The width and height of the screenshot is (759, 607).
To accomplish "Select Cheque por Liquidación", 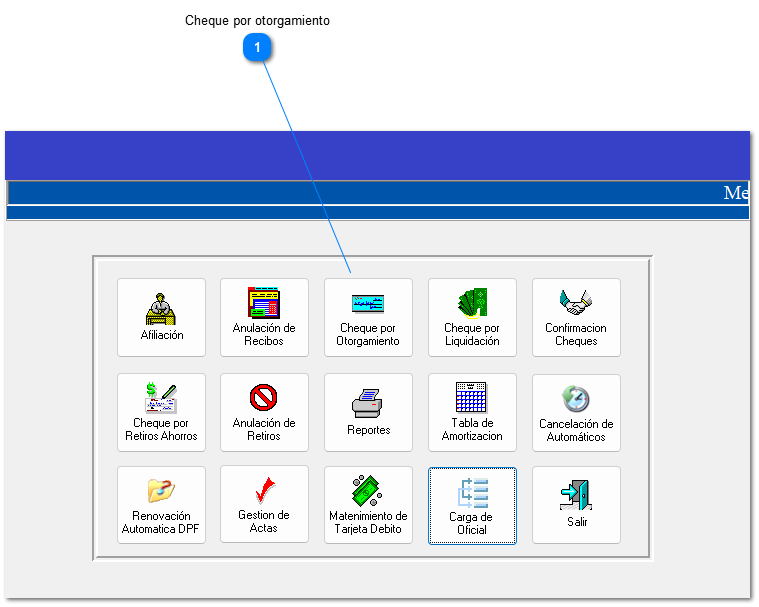I will 472,317.
